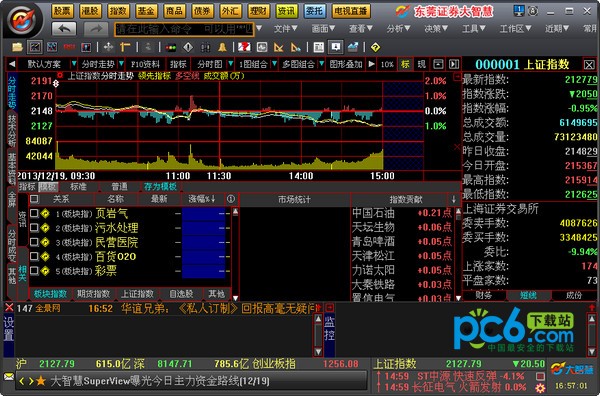The width and height of the screenshot is (600, 396).
Task: Click the 基金 button at the top
Action: click(146, 11)
